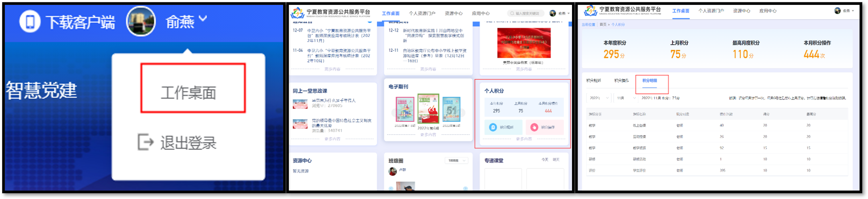Click the blue 积分规则 icon in 个人积分 card
Image resolution: width=868 pixels, height=199 pixels.
493,127
